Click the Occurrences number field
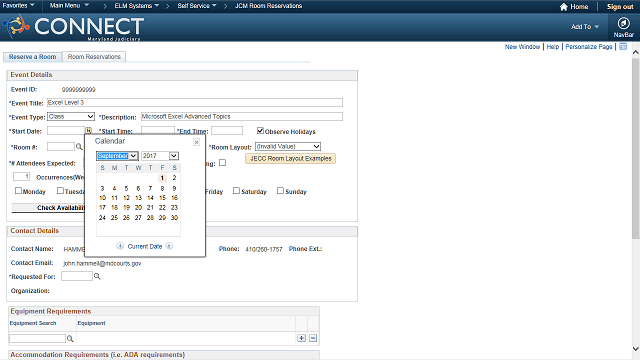640x360 pixels. [22, 177]
